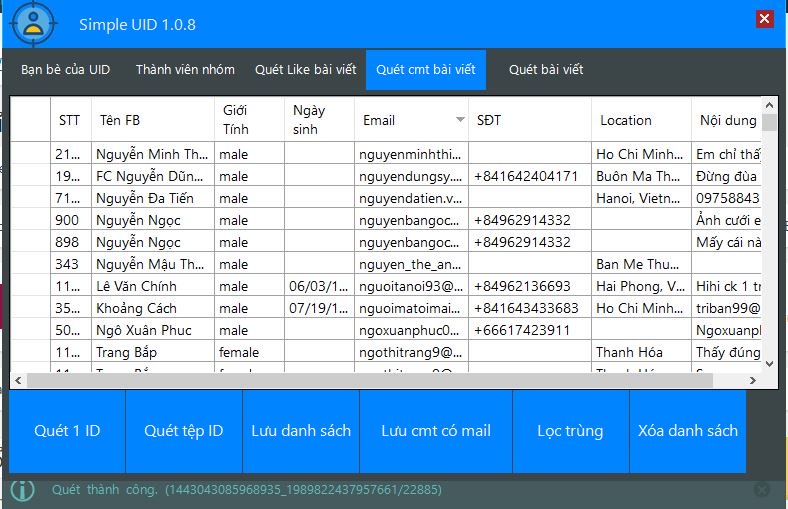Select the Lê Văn Chính row
Viewport: 788px width, 509px height.
tap(386, 286)
